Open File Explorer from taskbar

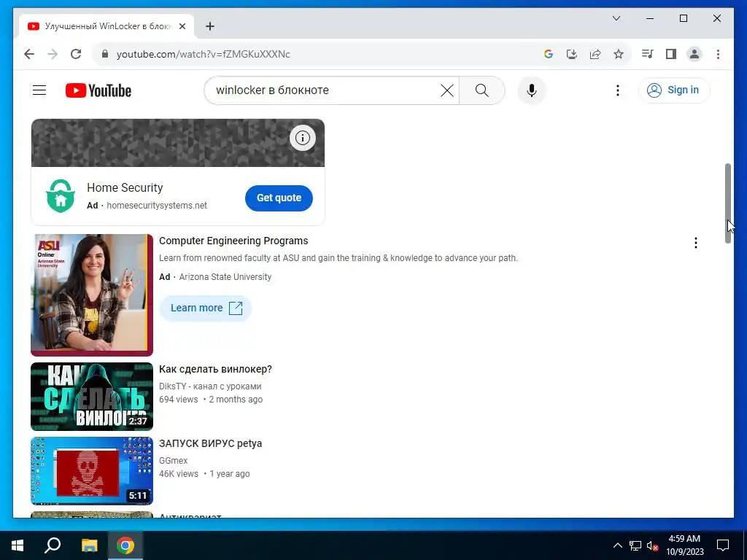tap(89, 545)
